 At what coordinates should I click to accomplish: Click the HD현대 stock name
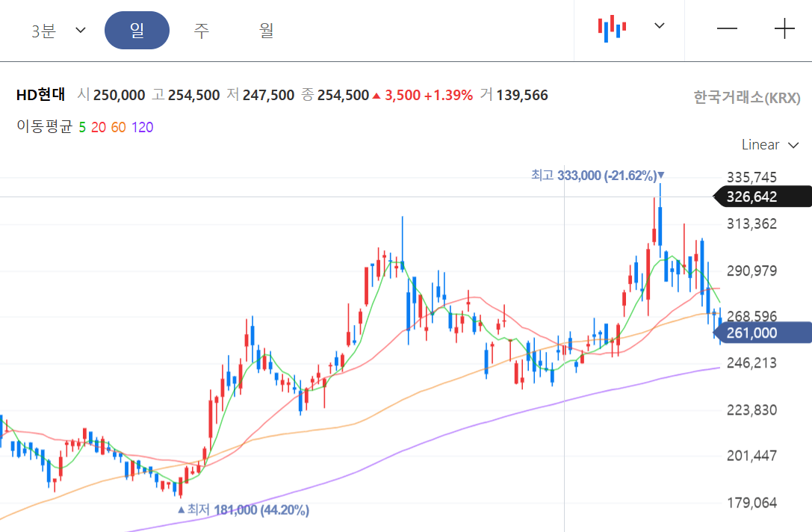tap(41, 95)
